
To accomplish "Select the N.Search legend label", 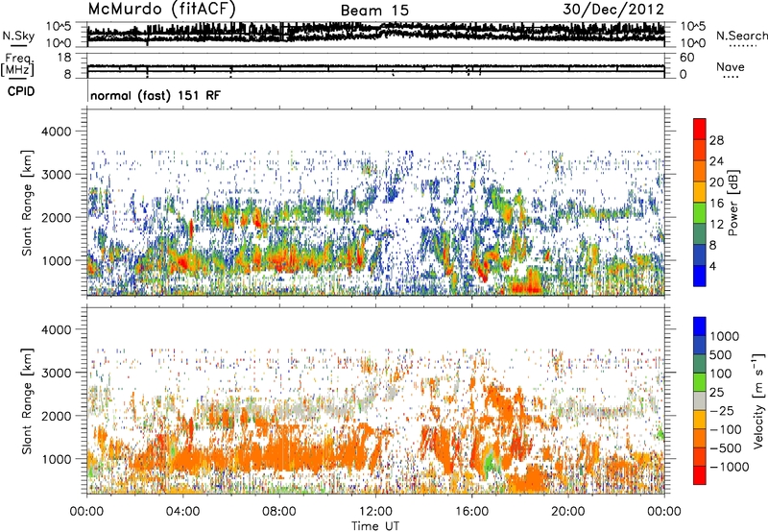I will coord(741,36).
